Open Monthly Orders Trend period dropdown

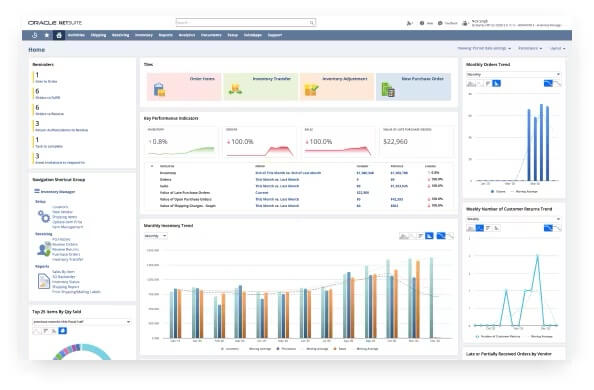click(513, 74)
